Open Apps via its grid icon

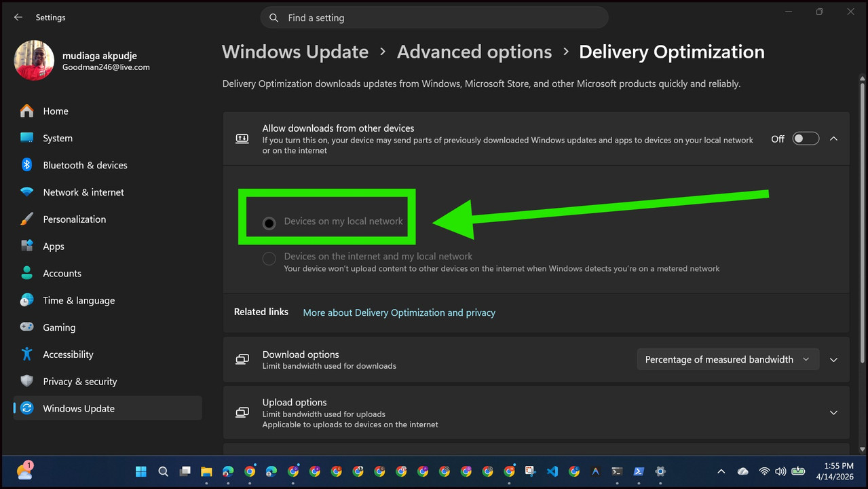pos(26,246)
